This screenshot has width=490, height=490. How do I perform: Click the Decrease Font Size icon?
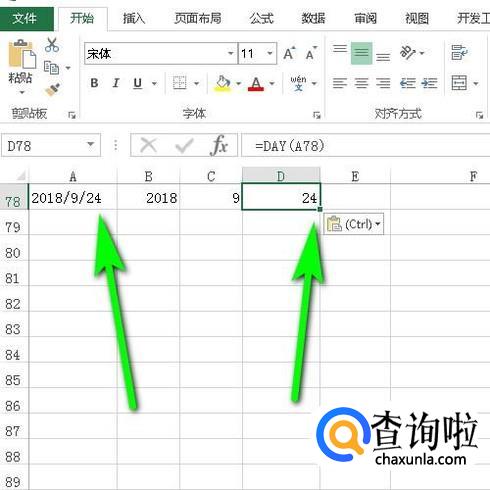[x=311, y=53]
